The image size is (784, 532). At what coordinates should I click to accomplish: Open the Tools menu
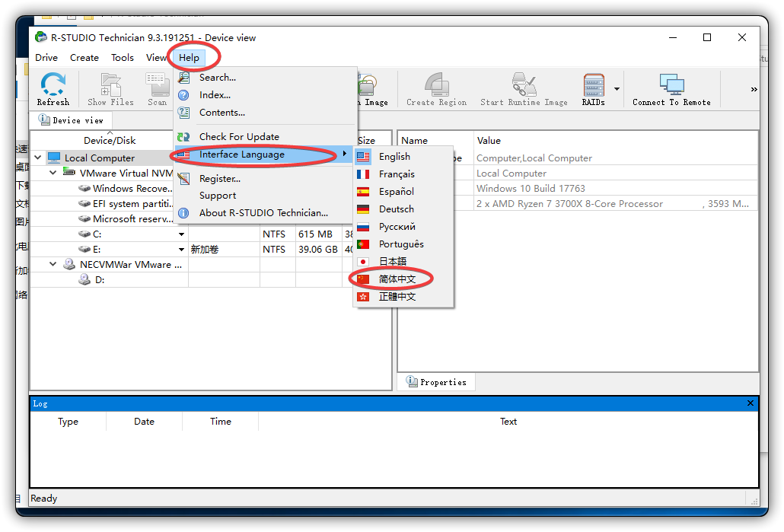[x=123, y=57]
